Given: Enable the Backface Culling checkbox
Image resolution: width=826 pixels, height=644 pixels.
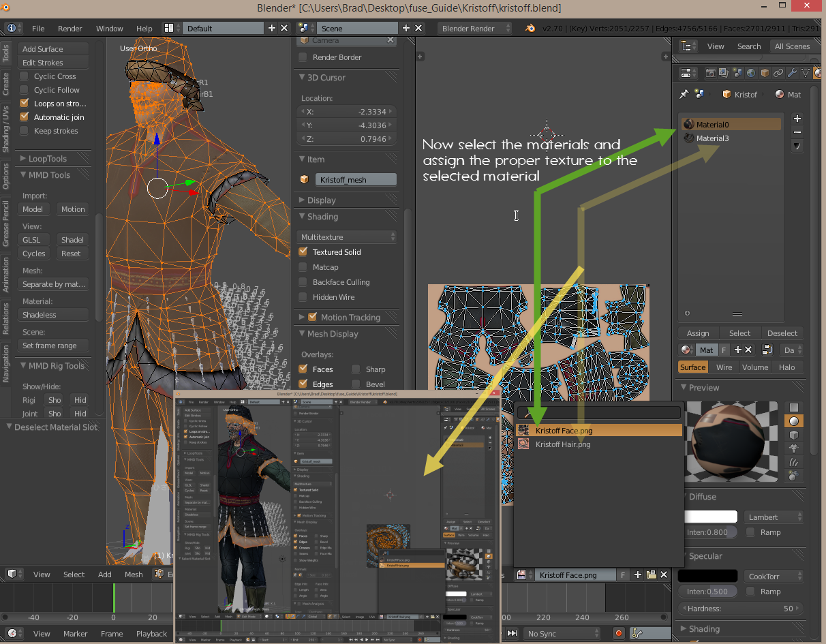Looking at the screenshot, I should (x=303, y=282).
